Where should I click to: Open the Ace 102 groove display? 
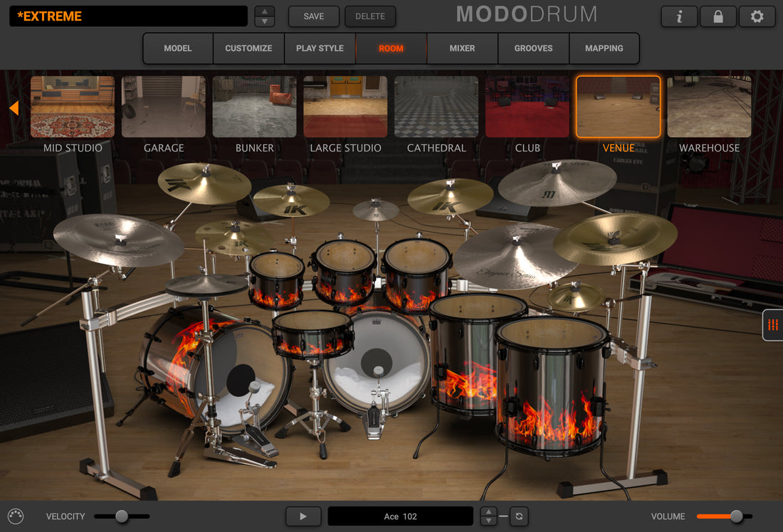pos(401,516)
